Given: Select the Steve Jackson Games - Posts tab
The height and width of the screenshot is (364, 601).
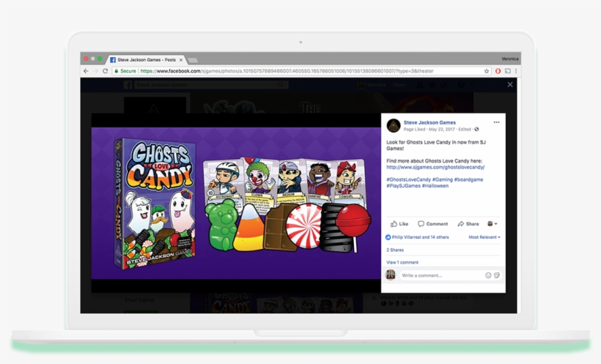Looking at the screenshot, I should tap(146, 60).
